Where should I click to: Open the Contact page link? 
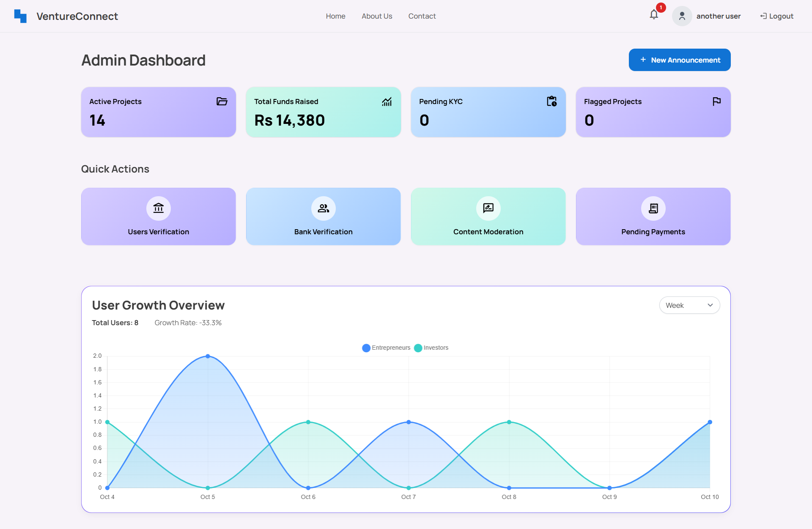(422, 16)
